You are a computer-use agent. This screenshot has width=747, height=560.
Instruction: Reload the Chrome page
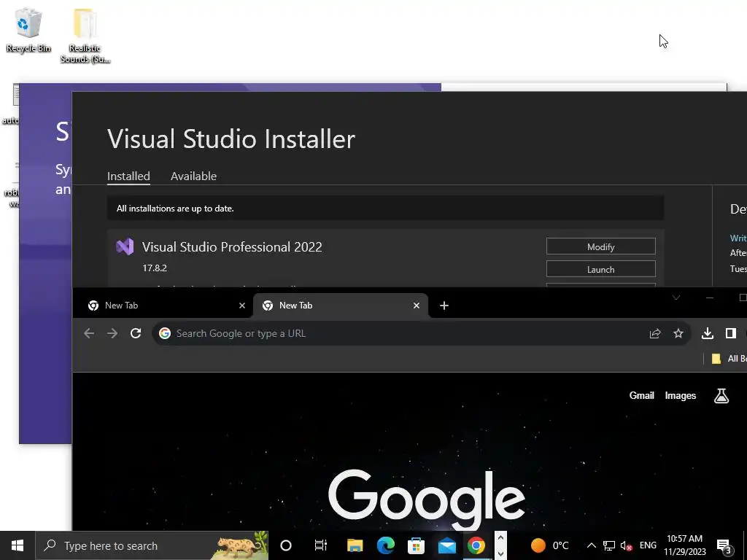136,333
